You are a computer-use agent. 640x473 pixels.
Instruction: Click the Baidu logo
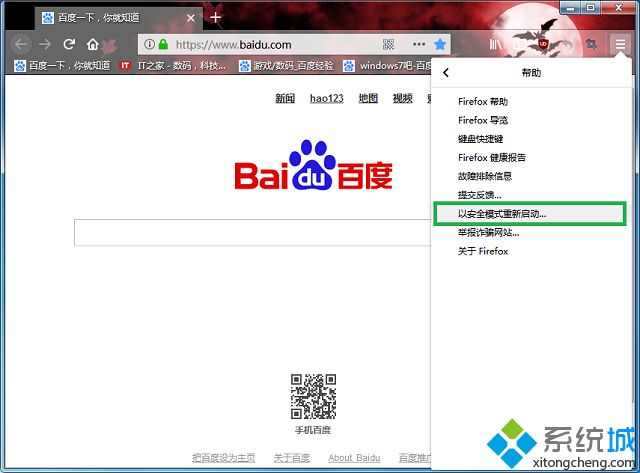click(x=313, y=165)
